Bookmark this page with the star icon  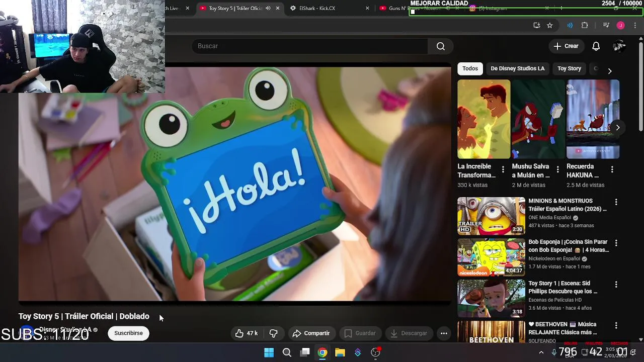pos(550,25)
